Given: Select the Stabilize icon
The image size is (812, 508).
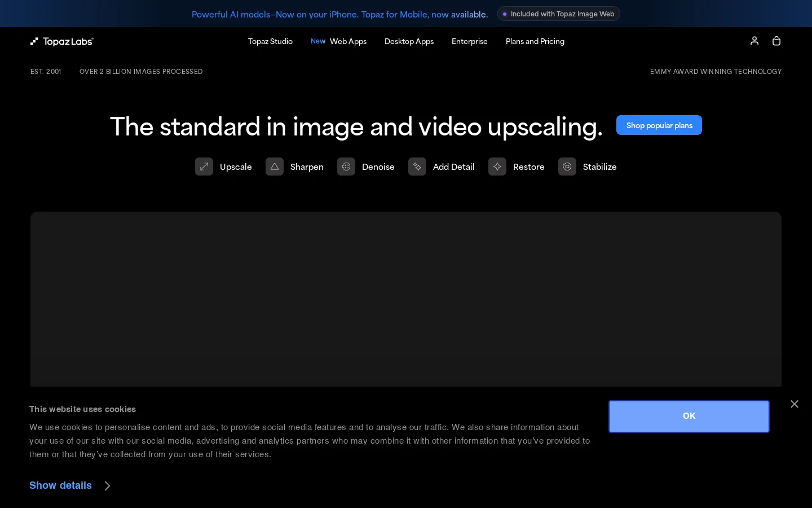Looking at the screenshot, I should pos(567,167).
